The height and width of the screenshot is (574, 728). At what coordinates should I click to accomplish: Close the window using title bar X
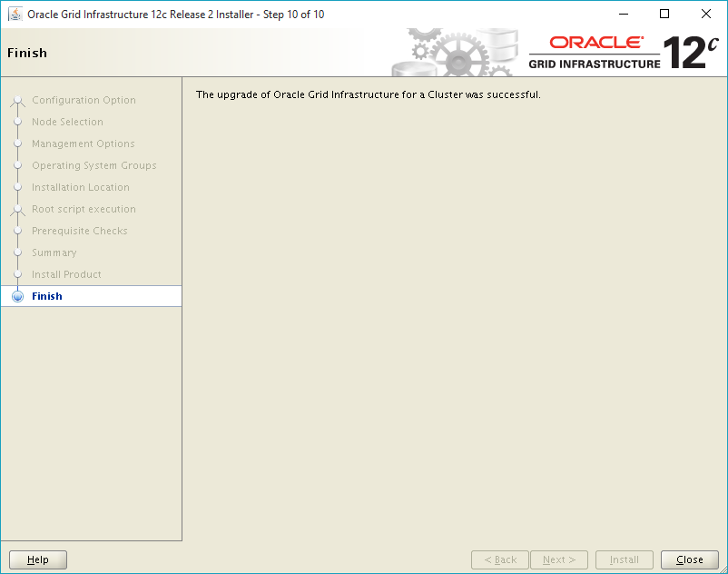click(x=706, y=14)
